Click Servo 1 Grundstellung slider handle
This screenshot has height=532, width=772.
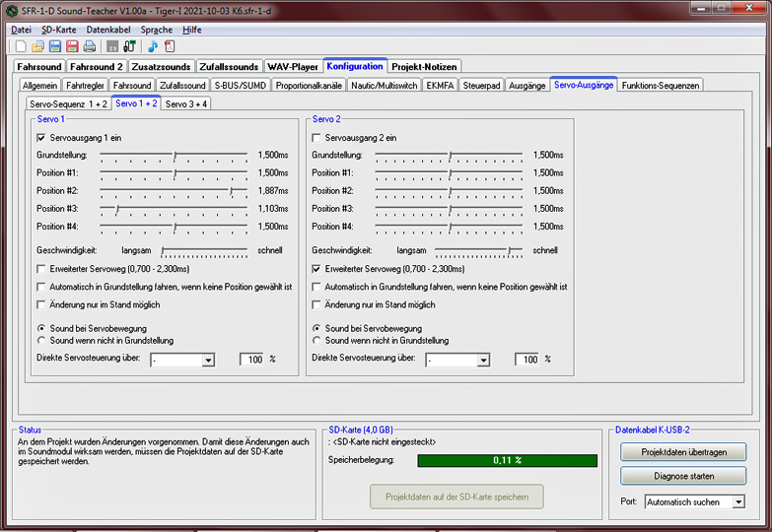175,156
